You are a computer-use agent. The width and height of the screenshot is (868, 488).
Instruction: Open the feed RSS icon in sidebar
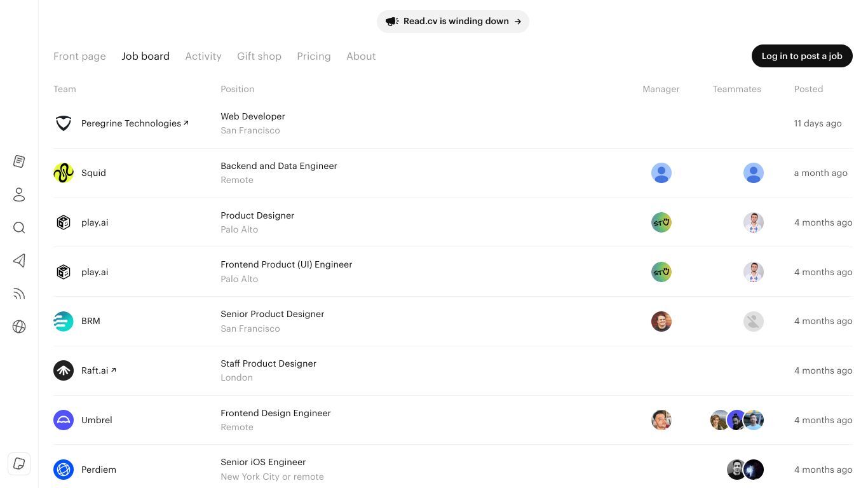click(19, 294)
